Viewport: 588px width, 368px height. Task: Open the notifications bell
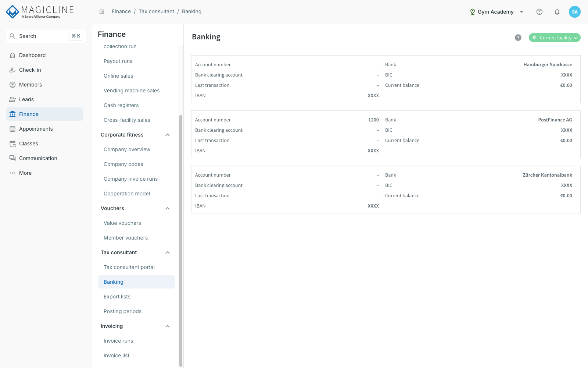557,12
